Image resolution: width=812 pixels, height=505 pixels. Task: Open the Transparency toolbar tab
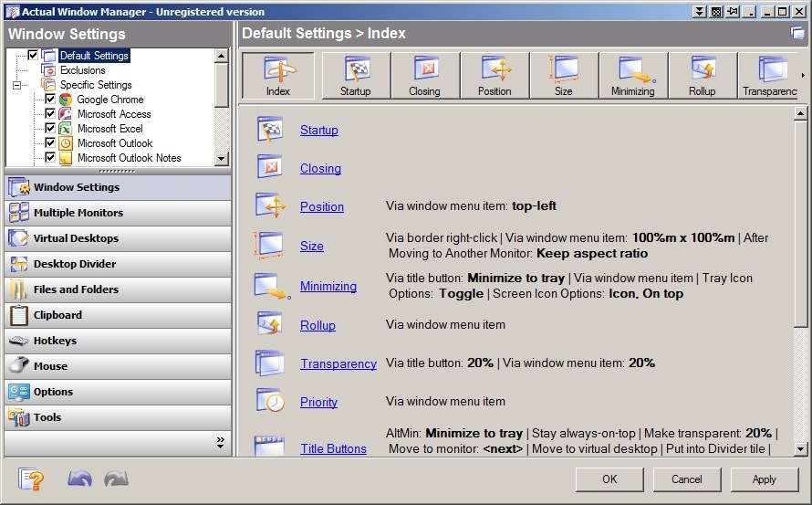point(769,76)
